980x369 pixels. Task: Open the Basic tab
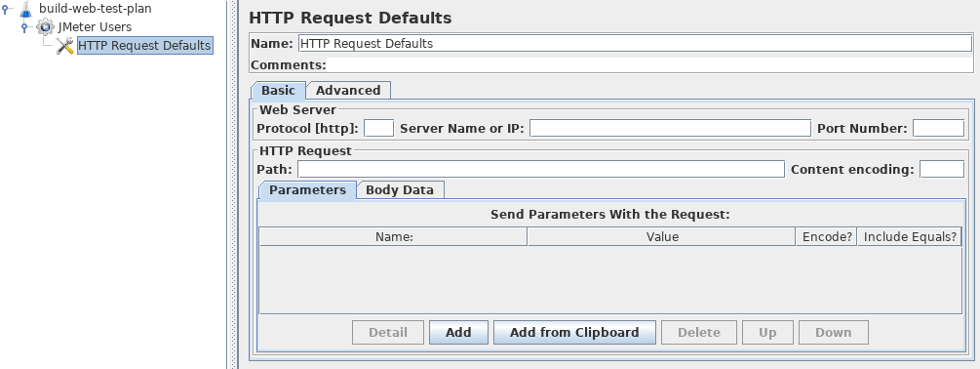click(x=278, y=90)
